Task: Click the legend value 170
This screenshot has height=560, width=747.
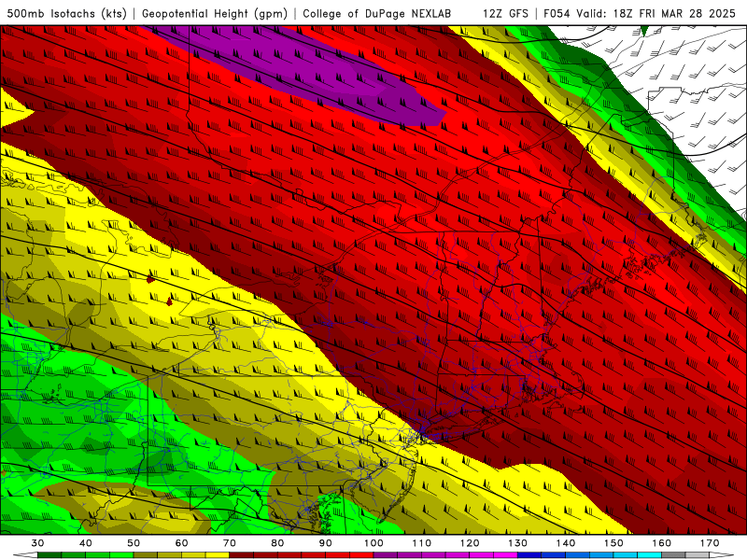Action: (x=710, y=543)
